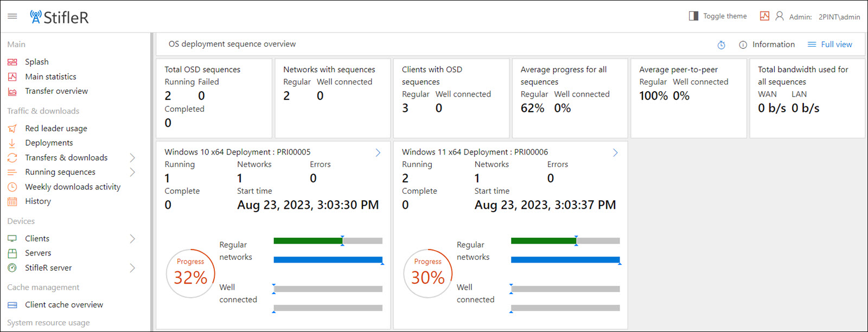The width and height of the screenshot is (868, 332).
Task: Click the StifleR logo icon
Action: (36, 17)
